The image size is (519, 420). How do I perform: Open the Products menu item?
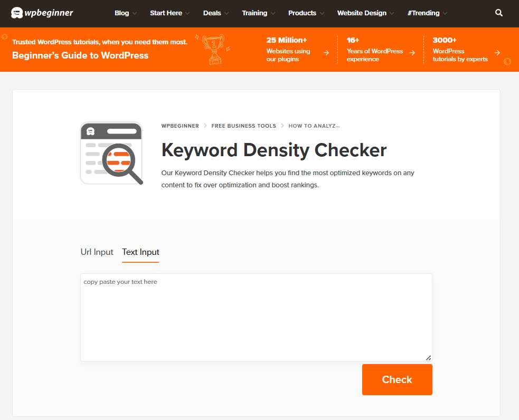[x=302, y=13]
